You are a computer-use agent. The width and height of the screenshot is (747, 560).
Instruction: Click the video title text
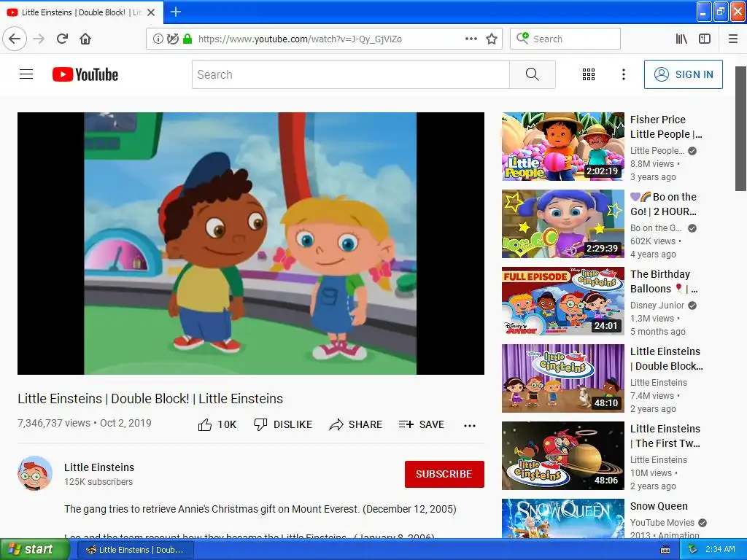[x=150, y=398]
